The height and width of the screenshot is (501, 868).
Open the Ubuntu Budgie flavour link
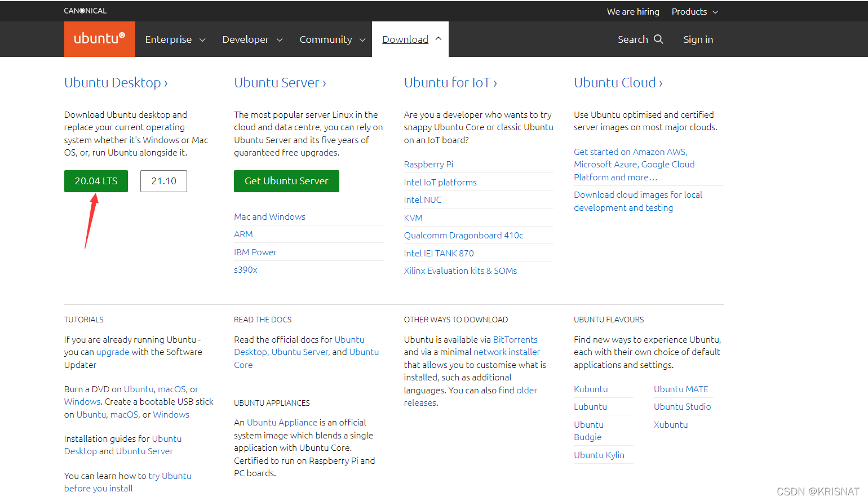click(x=588, y=431)
